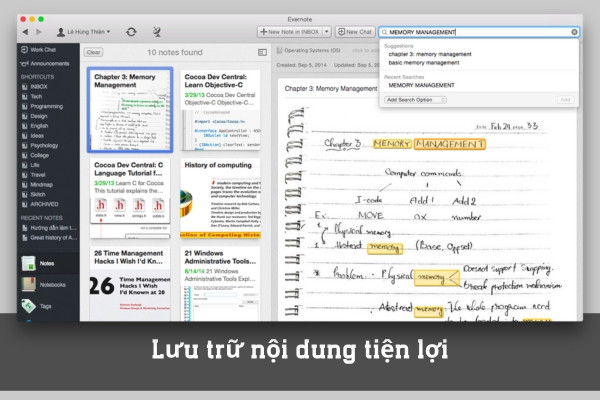The height and width of the screenshot is (400, 600).
Task: Open recent note Great history of A...
Action: tap(48, 238)
